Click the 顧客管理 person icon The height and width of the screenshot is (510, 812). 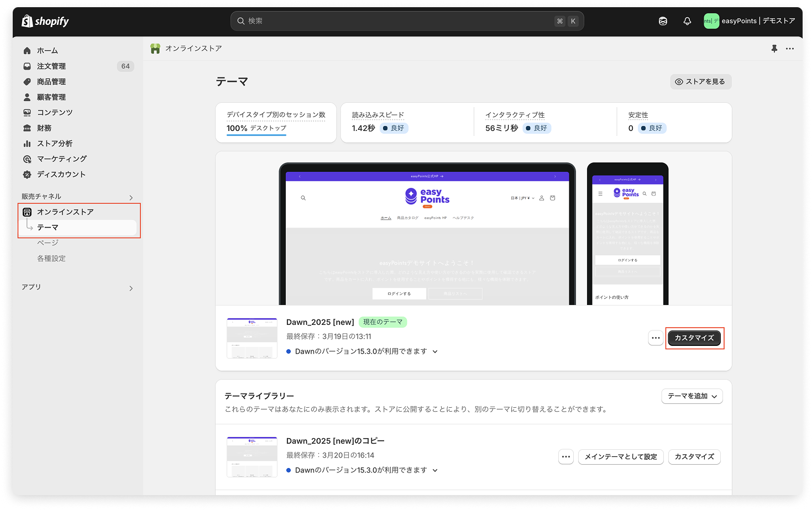[27, 97]
